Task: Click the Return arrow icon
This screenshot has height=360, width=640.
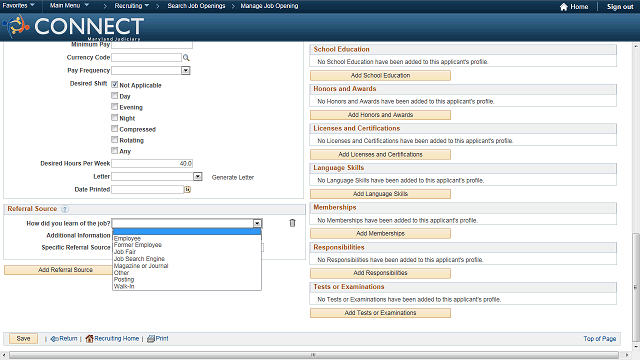Action: 54,339
